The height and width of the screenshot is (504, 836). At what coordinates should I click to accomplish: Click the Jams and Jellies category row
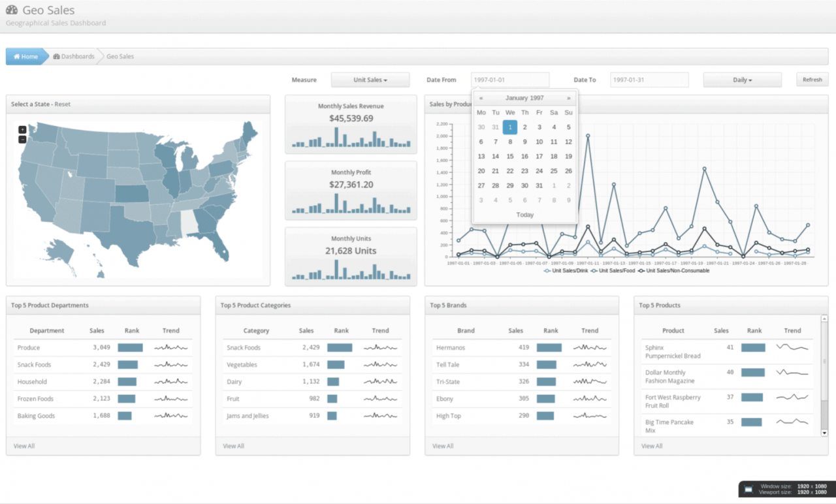click(x=312, y=416)
